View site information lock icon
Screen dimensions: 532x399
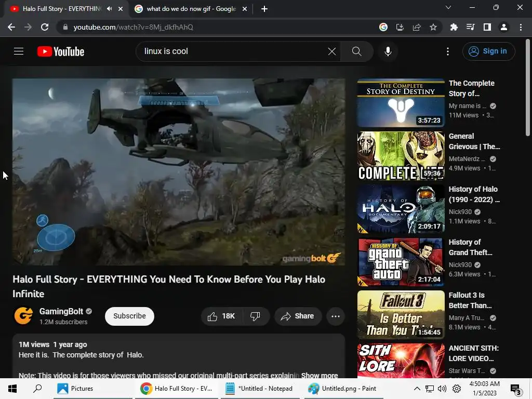65,27
